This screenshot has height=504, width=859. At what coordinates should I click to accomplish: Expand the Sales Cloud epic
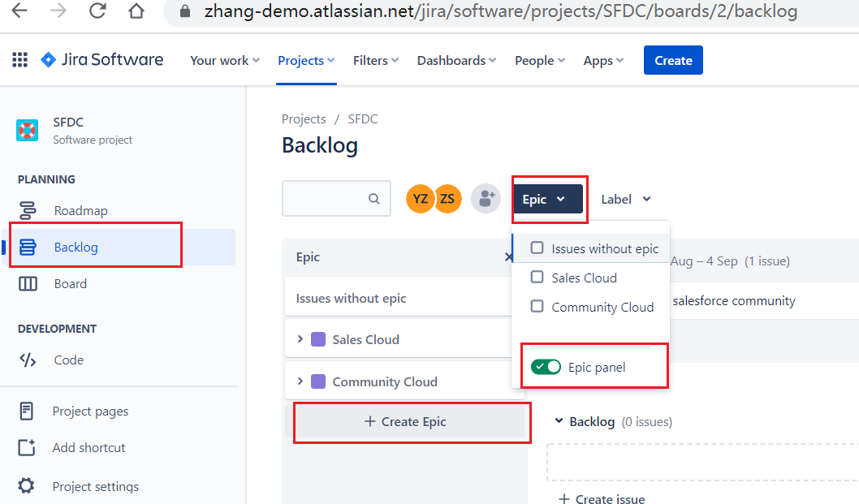[300, 339]
